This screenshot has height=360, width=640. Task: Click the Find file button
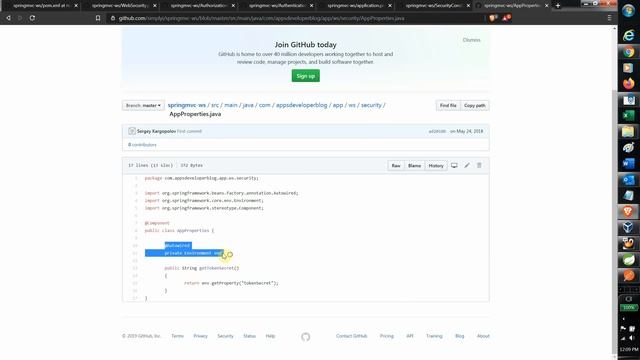click(448, 105)
